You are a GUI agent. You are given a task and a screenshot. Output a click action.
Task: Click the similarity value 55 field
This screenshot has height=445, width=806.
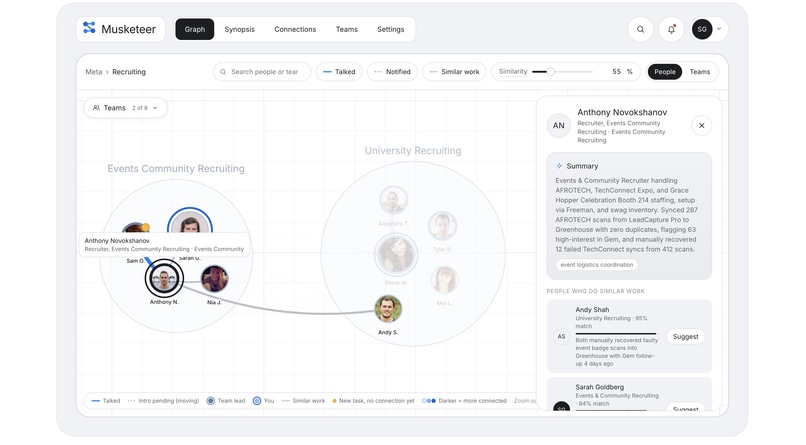tap(616, 72)
